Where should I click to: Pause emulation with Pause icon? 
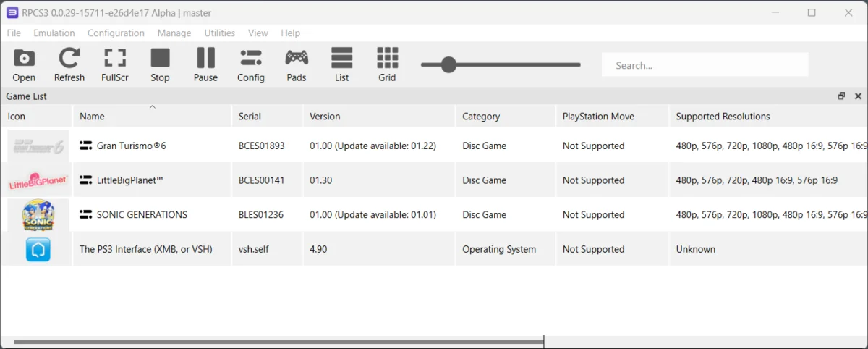click(205, 64)
